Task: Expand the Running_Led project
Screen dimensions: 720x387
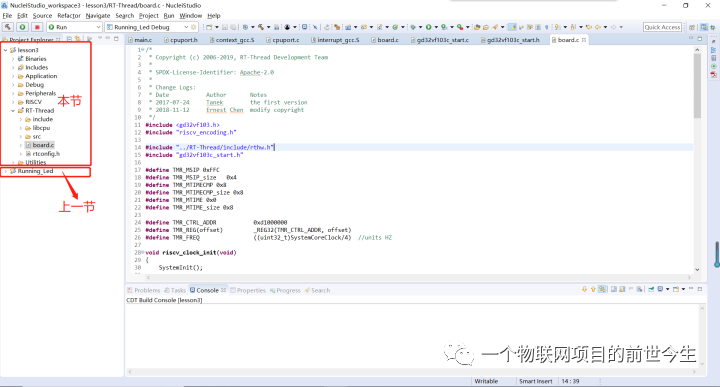Action: click(6, 171)
